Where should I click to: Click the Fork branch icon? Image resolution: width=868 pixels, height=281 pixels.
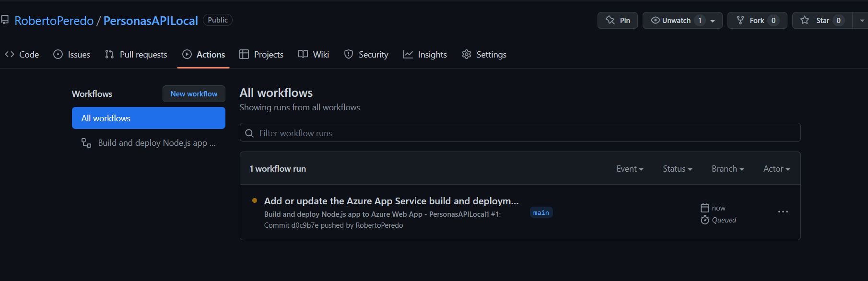coord(740,20)
